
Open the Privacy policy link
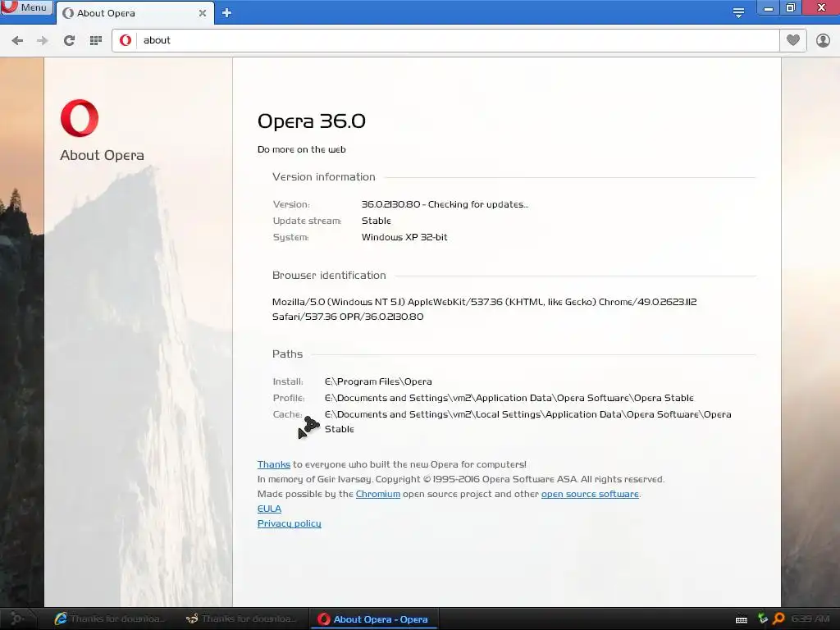tap(290, 523)
